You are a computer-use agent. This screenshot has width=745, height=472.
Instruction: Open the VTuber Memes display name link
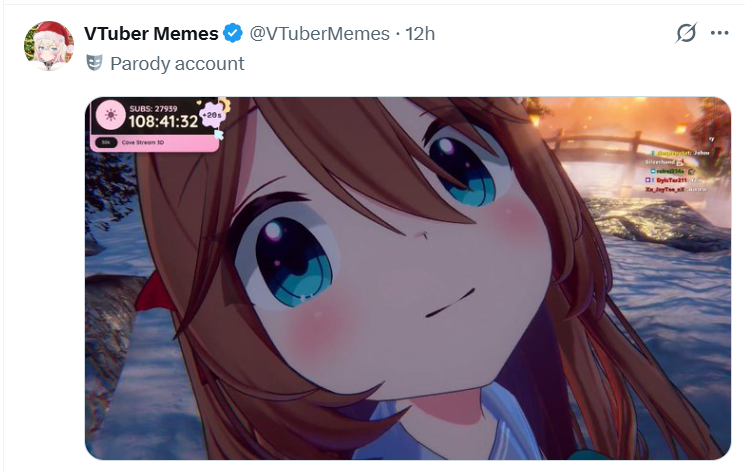click(x=151, y=34)
